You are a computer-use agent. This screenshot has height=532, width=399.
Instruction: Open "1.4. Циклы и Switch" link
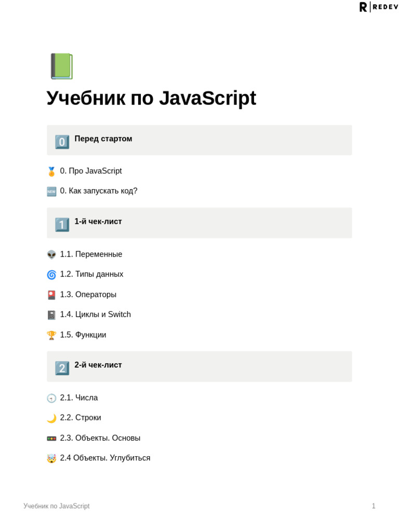tap(96, 314)
